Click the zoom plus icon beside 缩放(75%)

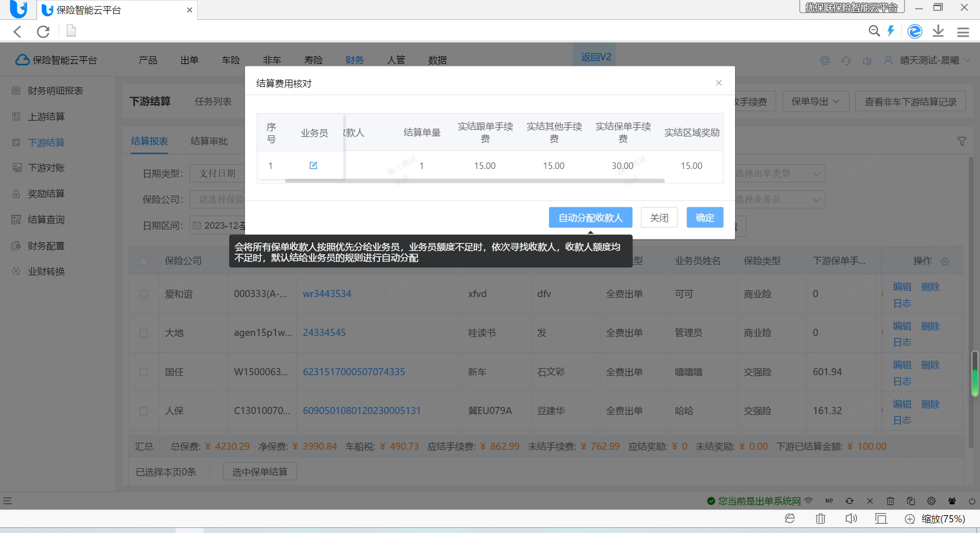[910, 519]
